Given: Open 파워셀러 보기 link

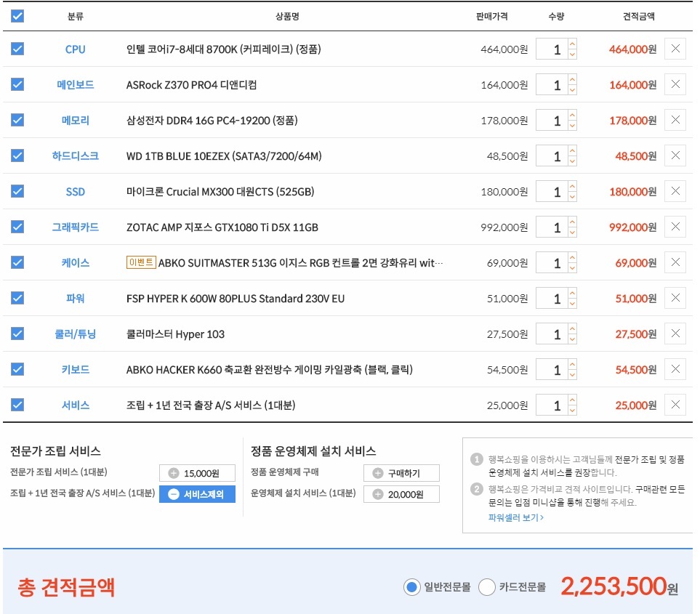Looking at the screenshot, I should pyautogui.click(x=515, y=518).
